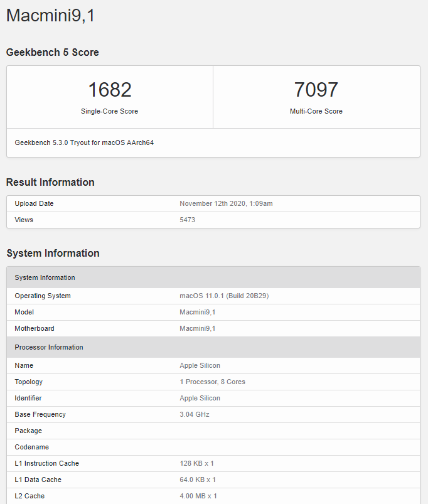428x504 pixels.
Task: Select November 12th 2020, 1:09am value
Action: point(226,203)
